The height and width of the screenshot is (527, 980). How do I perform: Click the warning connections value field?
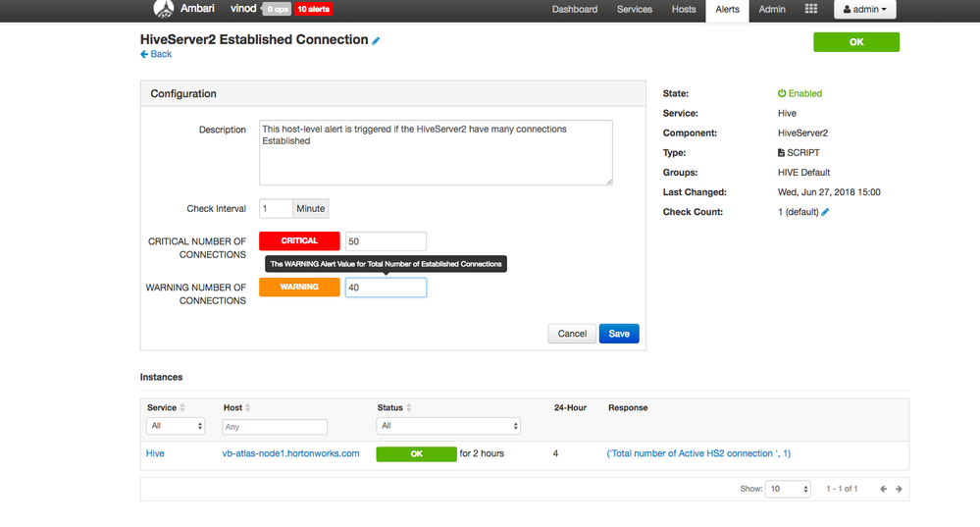386,288
